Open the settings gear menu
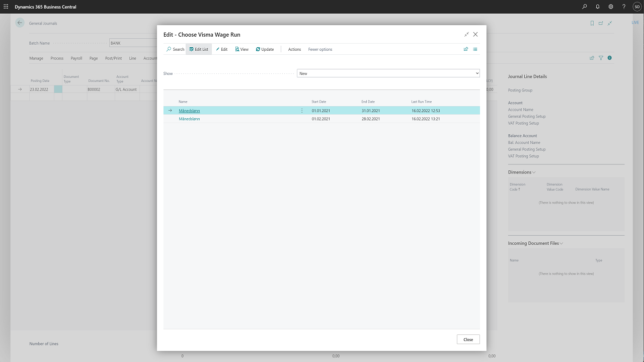The height and width of the screenshot is (362, 644). click(611, 7)
